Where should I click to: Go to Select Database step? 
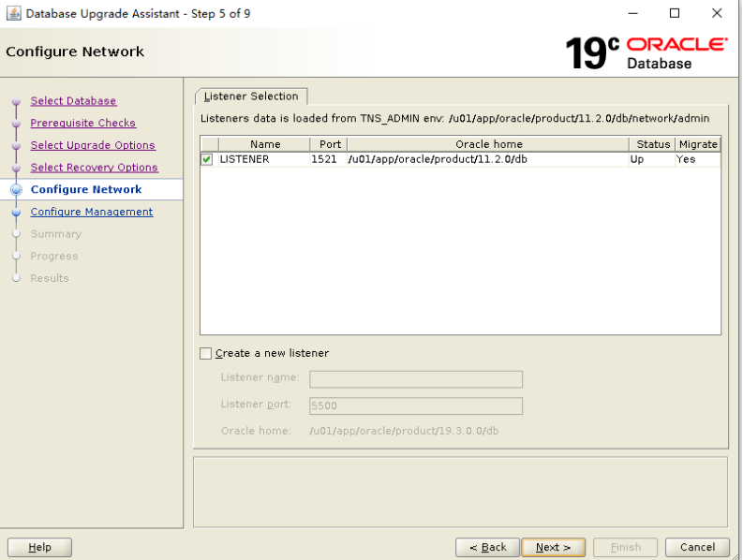(73, 101)
